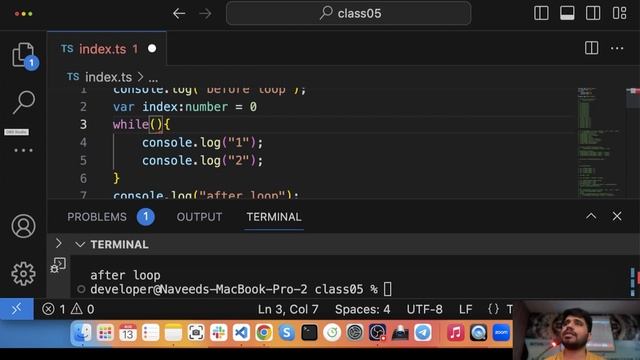
Task: Open Telegram from the dock
Action: (423, 333)
